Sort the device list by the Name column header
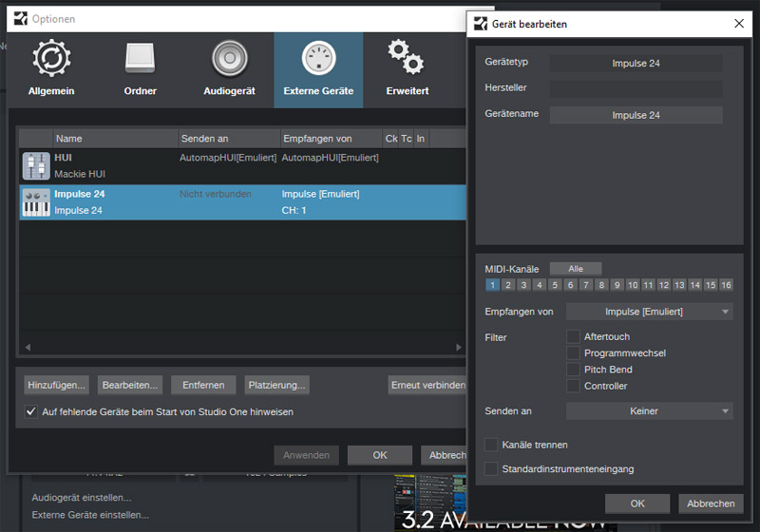The width and height of the screenshot is (760, 532). (x=114, y=139)
